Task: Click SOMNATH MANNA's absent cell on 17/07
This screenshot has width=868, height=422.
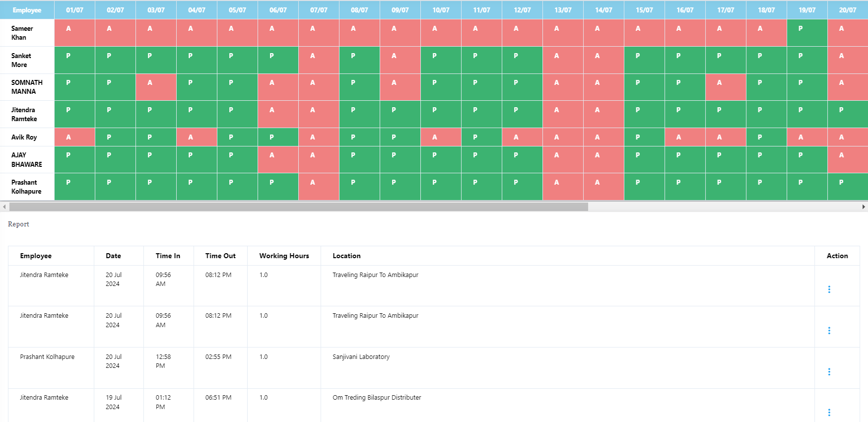Action: point(726,87)
